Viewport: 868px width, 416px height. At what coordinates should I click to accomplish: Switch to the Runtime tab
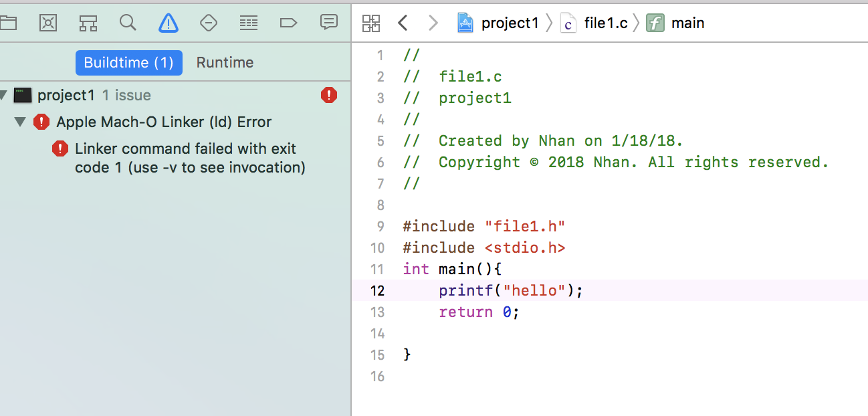click(225, 63)
